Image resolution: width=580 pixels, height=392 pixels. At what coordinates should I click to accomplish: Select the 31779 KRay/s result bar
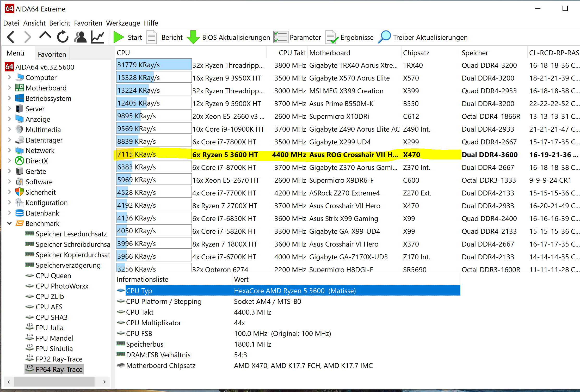click(154, 65)
